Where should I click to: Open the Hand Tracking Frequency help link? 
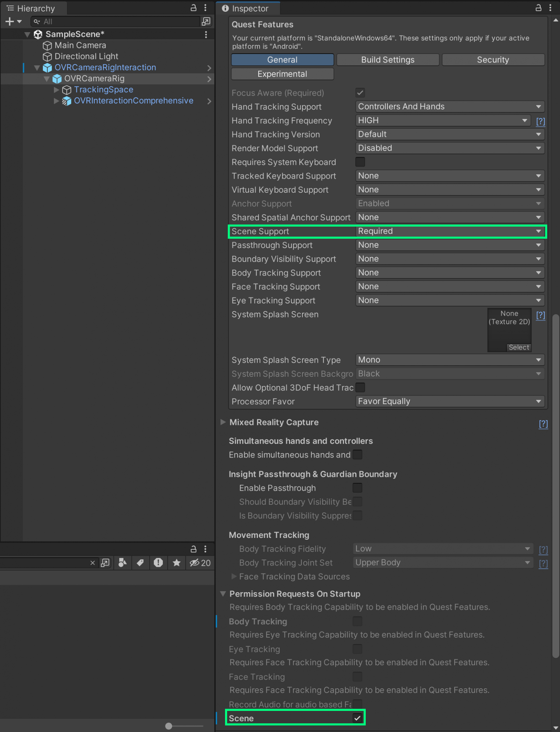tap(540, 121)
